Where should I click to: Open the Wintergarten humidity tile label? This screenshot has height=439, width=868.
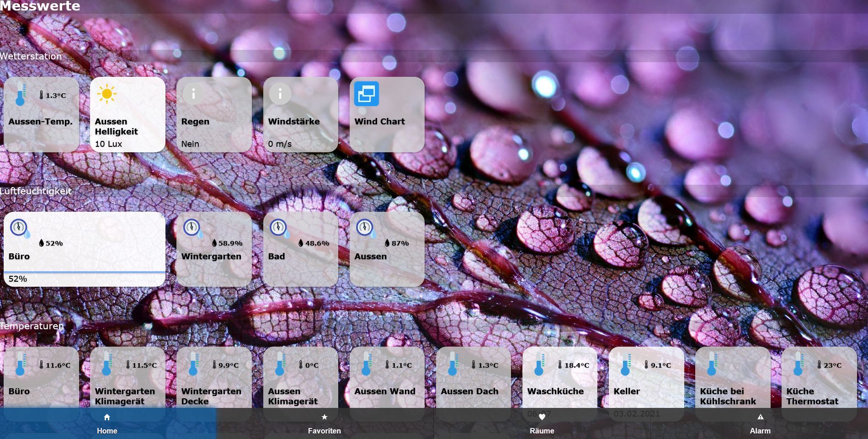click(x=211, y=257)
